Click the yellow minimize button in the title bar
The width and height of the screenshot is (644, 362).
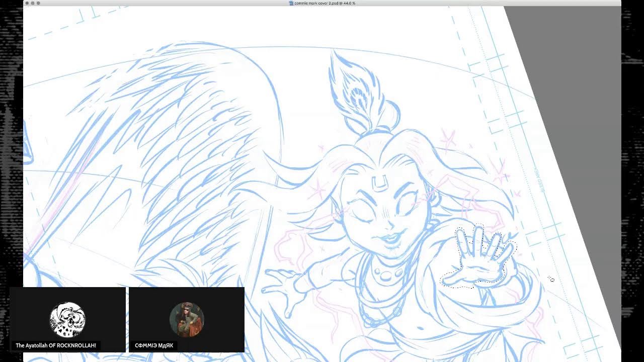(x=32, y=3)
